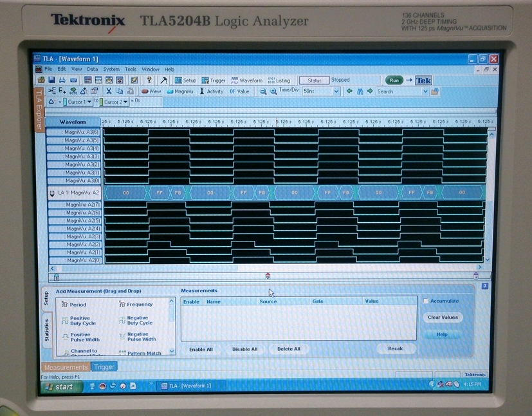This screenshot has height=416, width=532.
Task: Enable the Accumulate checkbox
Action: tap(425, 301)
